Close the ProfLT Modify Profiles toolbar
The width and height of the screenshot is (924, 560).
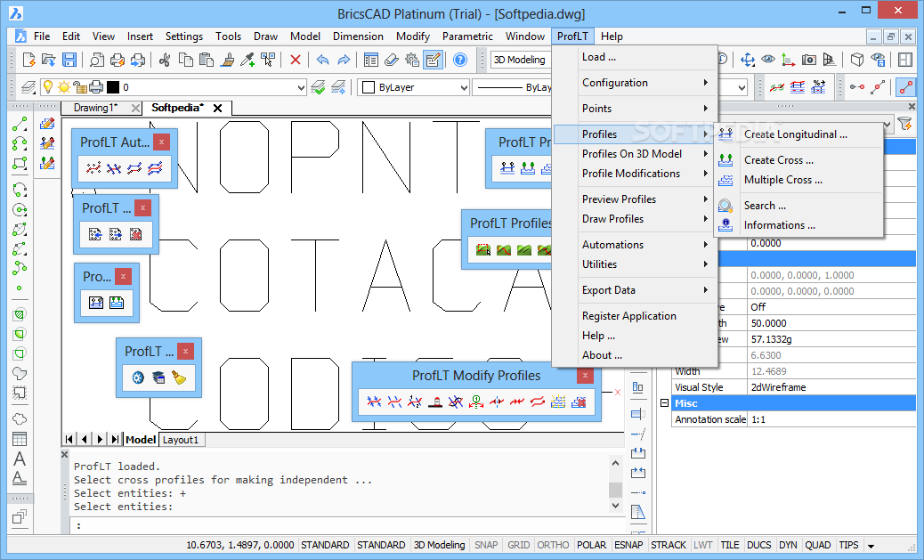click(585, 376)
